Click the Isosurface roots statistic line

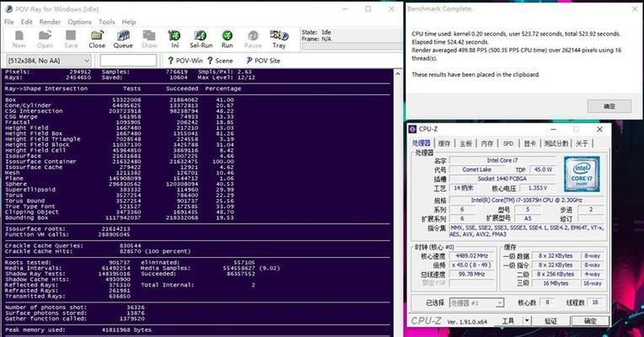coord(68,229)
